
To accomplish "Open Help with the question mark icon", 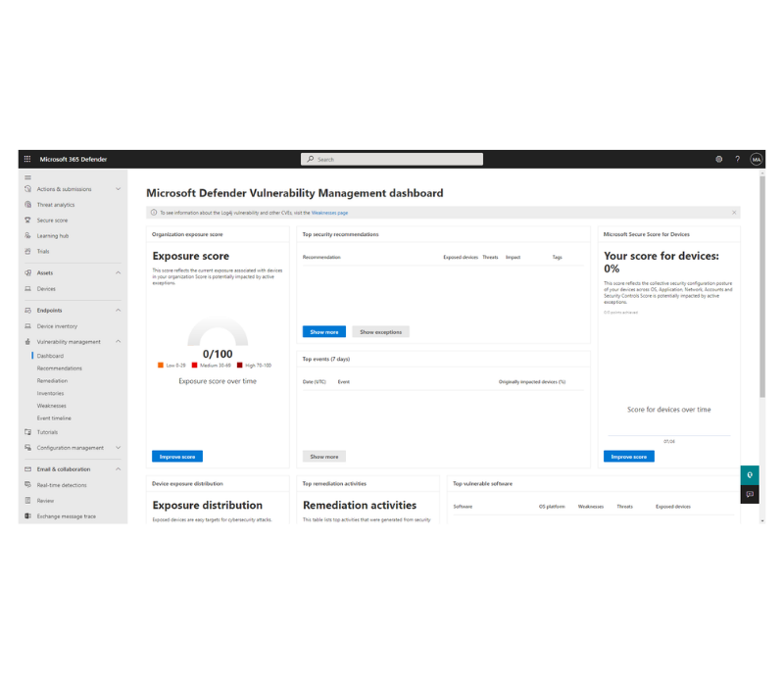I will tap(737, 158).
